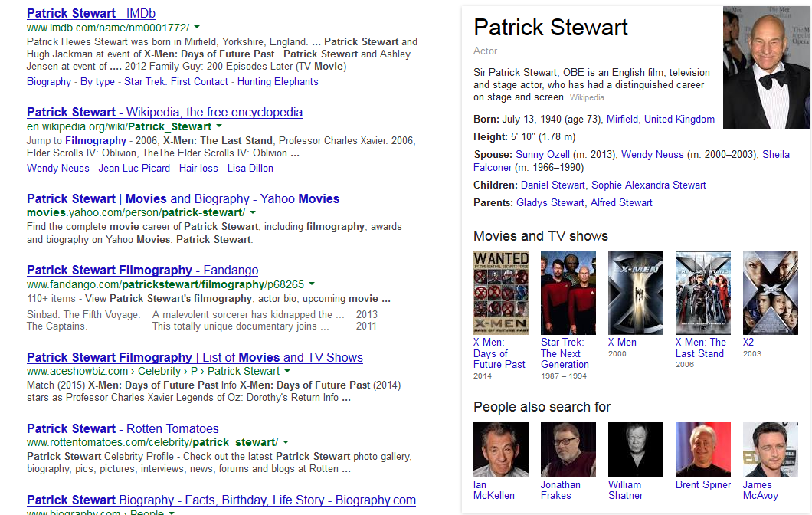
Task: Open the Ian McKellen name link
Action: [x=494, y=490]
